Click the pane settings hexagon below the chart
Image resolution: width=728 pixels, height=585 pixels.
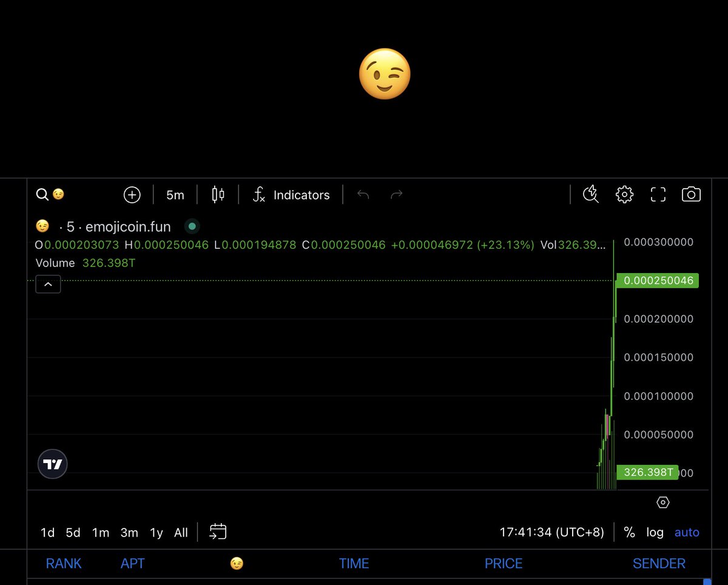[x=662, y=502]
